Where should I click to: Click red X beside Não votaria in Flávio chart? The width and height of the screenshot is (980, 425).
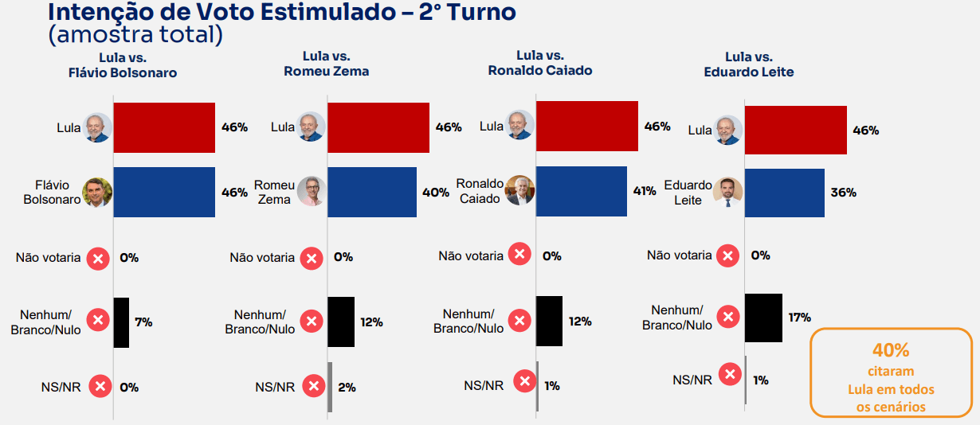98,258
